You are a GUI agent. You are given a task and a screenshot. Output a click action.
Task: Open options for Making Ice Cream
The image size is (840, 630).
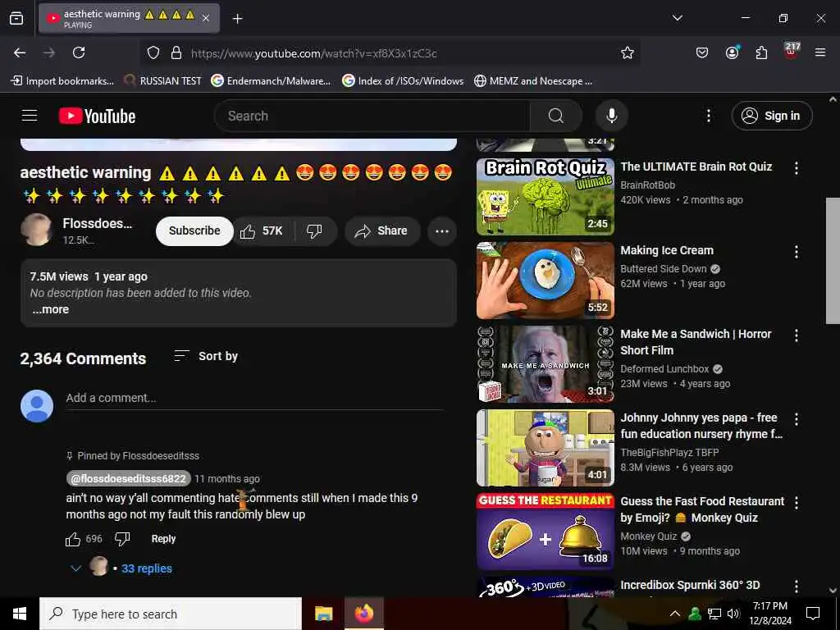pos(796,252)
